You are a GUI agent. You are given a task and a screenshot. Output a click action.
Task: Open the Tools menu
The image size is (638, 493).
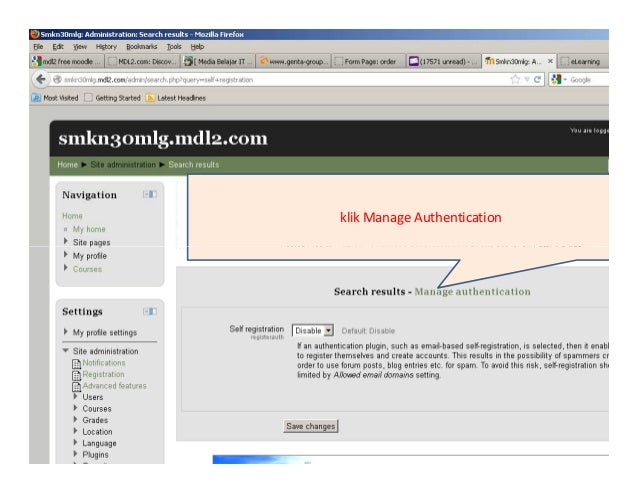click(x=174, y=46)
